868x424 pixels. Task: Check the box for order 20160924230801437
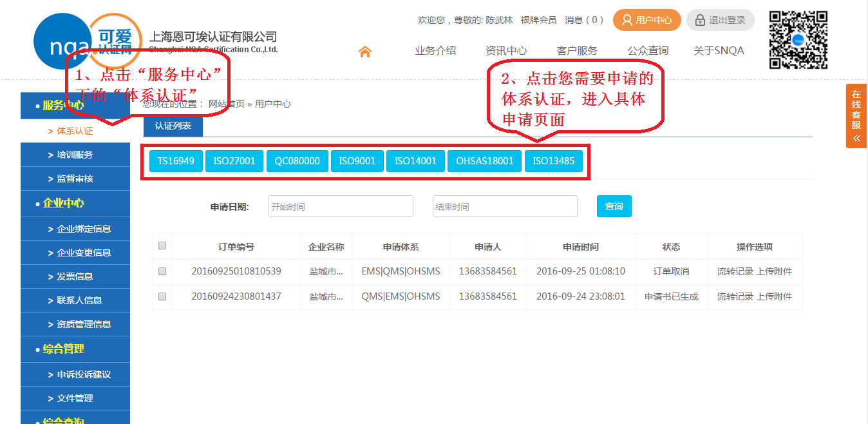pyautogui.click(x=162, y=296)
